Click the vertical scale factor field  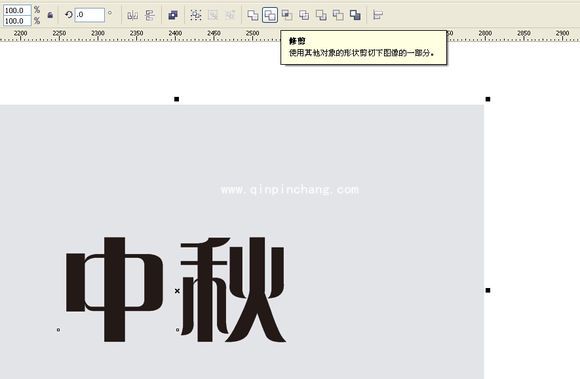(x=17, y=21)
